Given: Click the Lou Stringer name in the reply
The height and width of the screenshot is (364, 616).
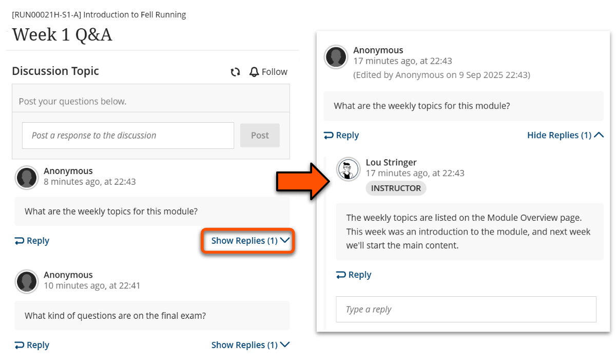Looking at the screenshot, I should pyautogui.click(x=391, y=162).
